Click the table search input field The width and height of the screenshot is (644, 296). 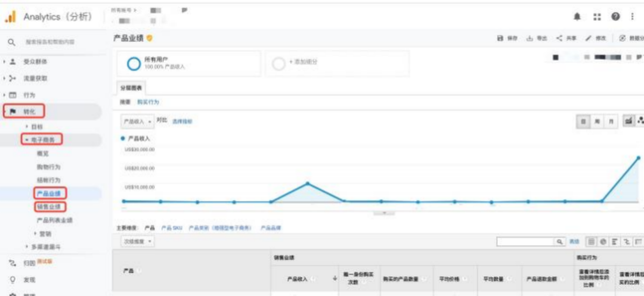pos(526,242)
